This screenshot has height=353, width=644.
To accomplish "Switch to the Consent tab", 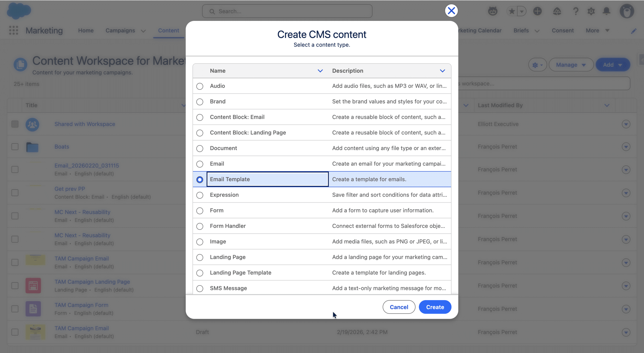I will [x=562, y=30].
